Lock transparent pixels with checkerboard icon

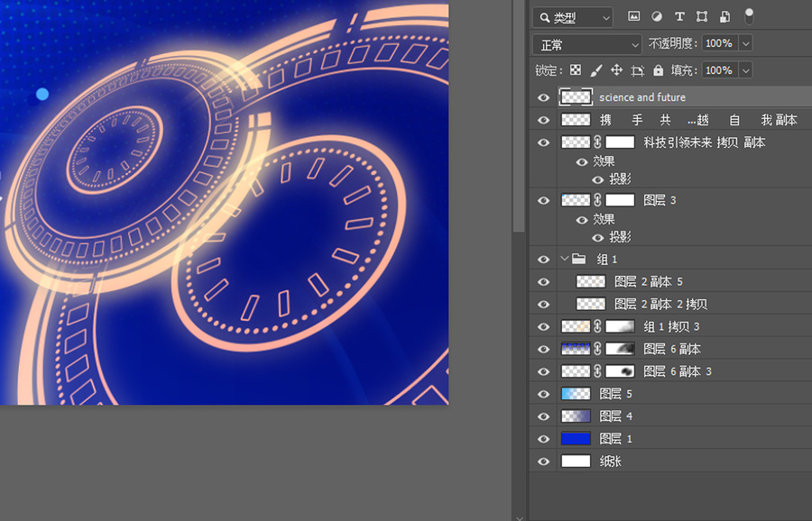tap(576, 70)
